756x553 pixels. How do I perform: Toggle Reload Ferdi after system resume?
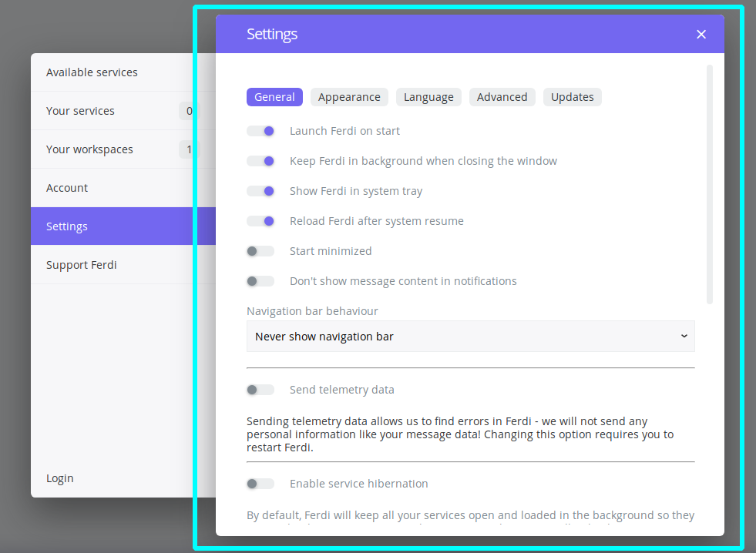click(x=260, y=221)
